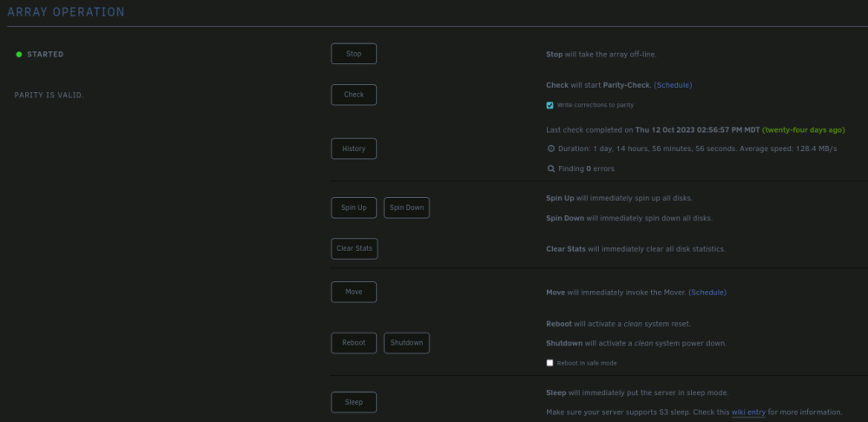Image resolution: width=868 pixels, height=422 pixels.
Task: Enable or disable Write corrections to parity
Action: tap(549, 105)
